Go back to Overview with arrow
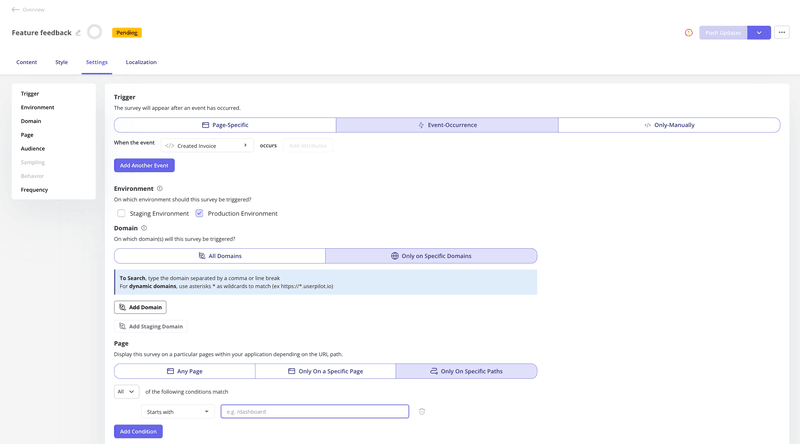 pos(15,9)
